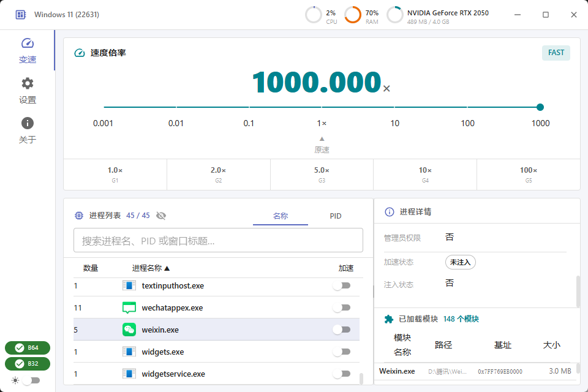Click the textinputhost.exe window icon
Image resolution: width=588 pixels, height=392 pixels.
coord(129,286)
